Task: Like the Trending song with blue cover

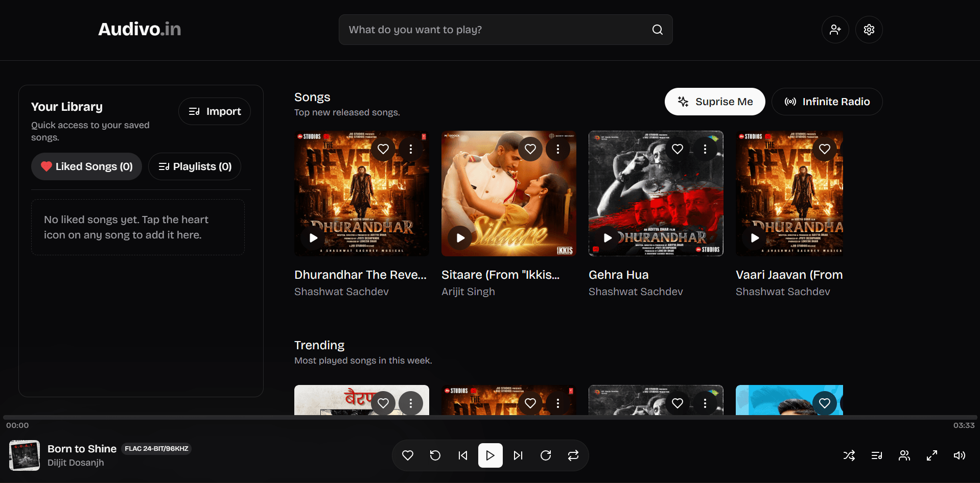Action: coord(825,403)
